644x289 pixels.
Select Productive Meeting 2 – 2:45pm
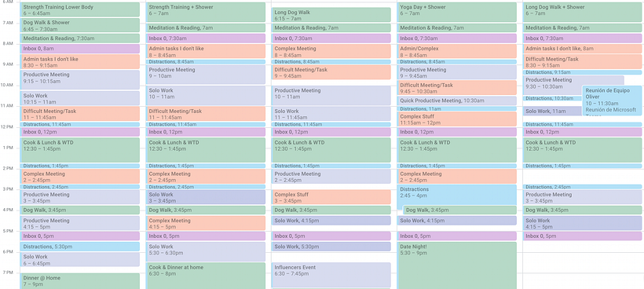point(331,177)
